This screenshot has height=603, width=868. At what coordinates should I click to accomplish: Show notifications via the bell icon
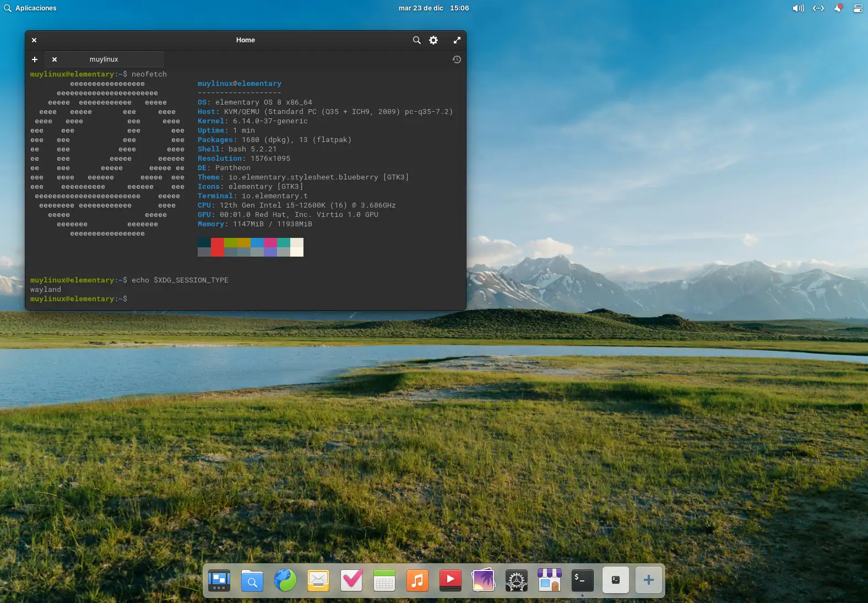tap(838, 8)
